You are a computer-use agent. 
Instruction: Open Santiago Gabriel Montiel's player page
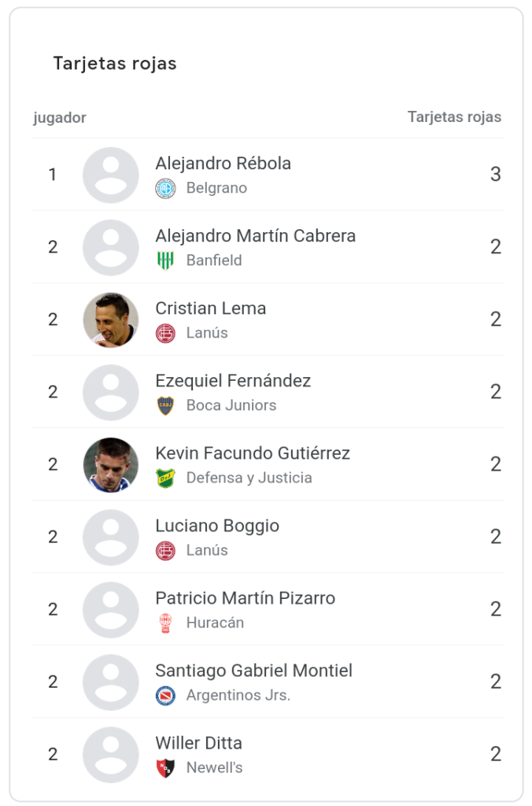click(253, 671)
